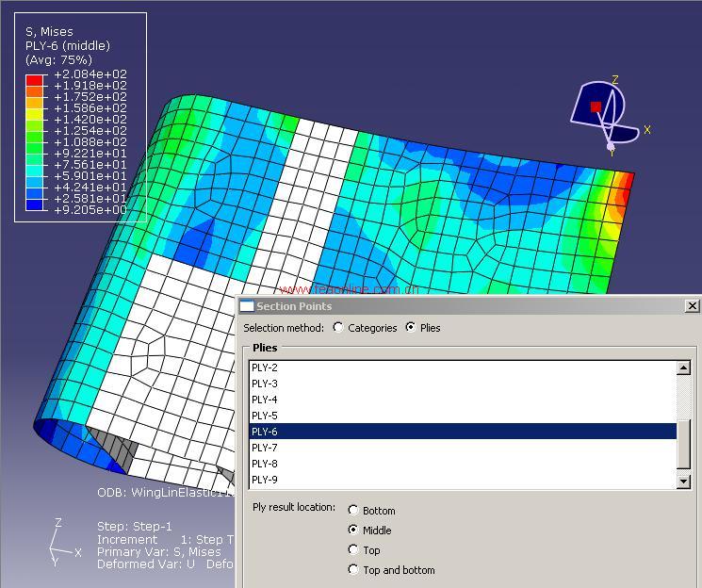Click the S, Mises legend title

pos(50,32)
